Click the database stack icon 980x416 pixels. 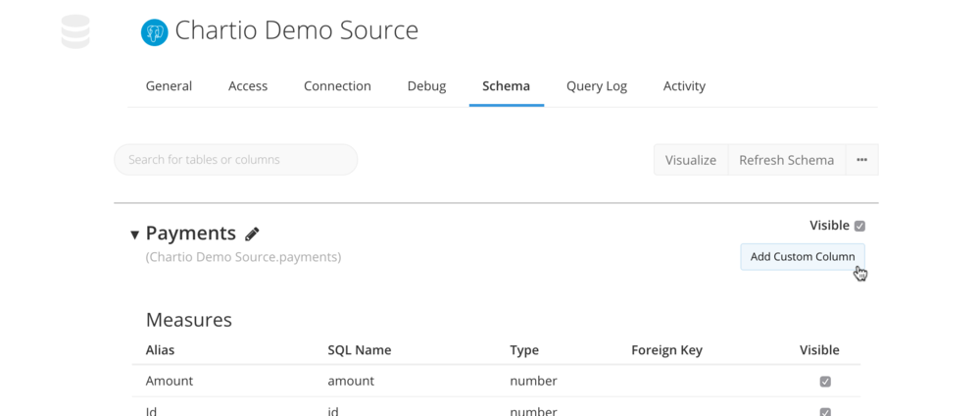coord(75,31)
